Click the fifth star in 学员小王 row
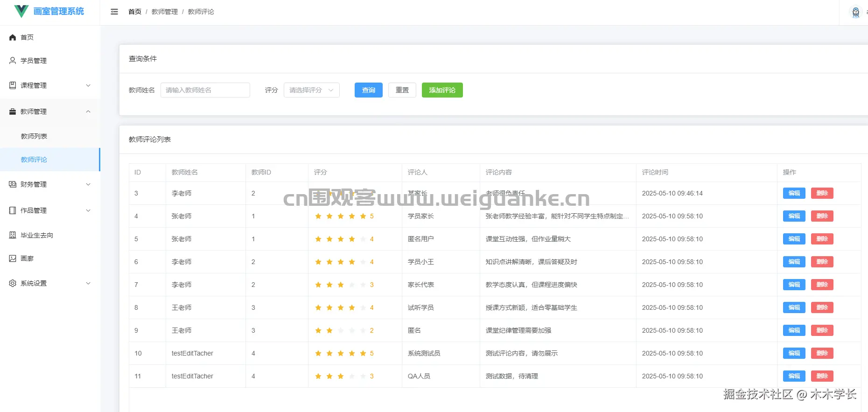This screenshot has width=868, height=412. pyautogui.click(x=363, y=262)
